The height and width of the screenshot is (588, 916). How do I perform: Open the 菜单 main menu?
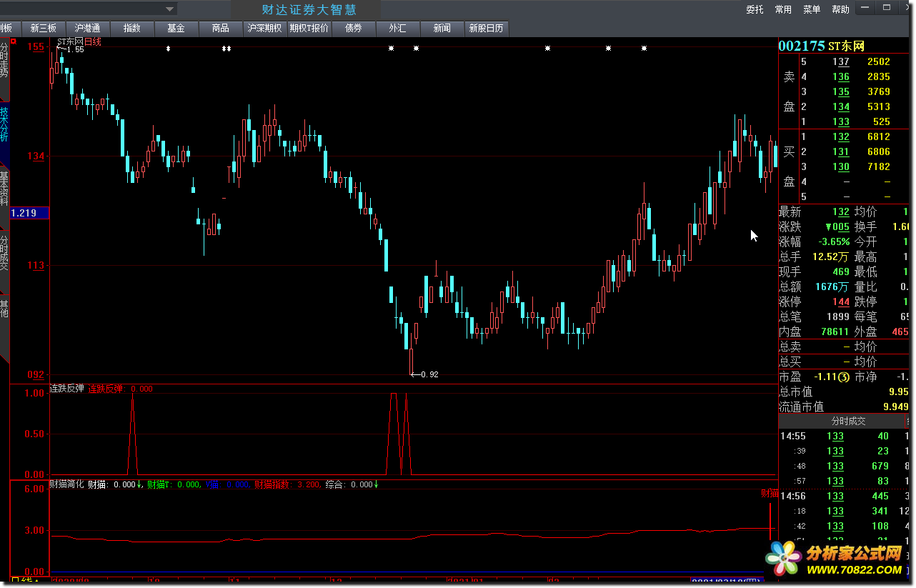pos(812,9)
